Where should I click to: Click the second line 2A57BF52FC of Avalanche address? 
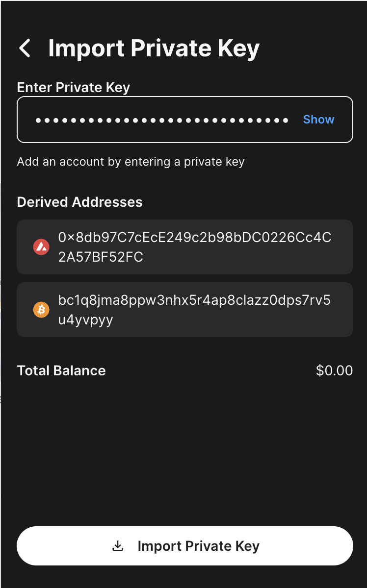coord(101,257)
